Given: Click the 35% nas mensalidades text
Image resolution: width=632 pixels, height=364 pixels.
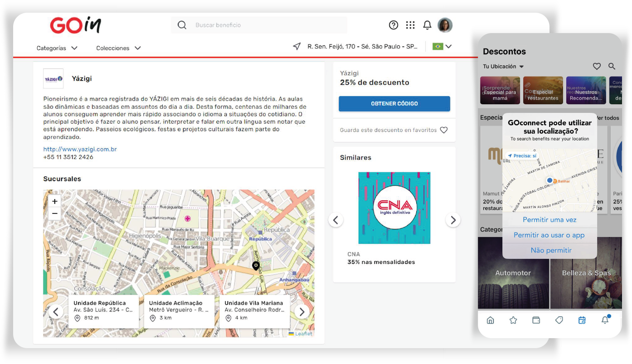Looking at the screenshot, I should coord(381,262).
